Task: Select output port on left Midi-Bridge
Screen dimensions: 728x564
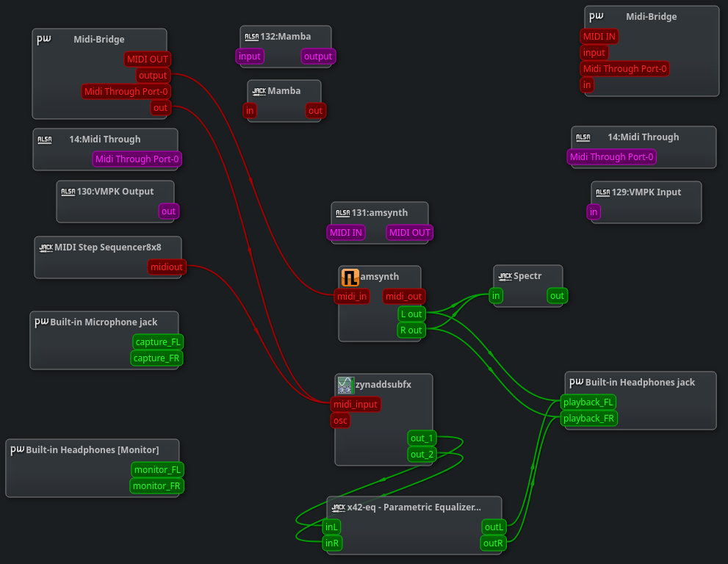Action: (x=152, y=75)
